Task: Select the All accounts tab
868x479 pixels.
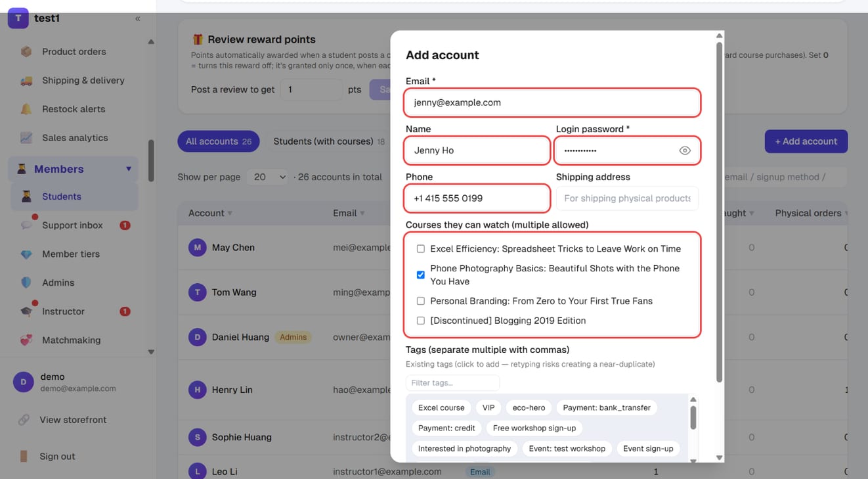Action: [x=219, y=141]
